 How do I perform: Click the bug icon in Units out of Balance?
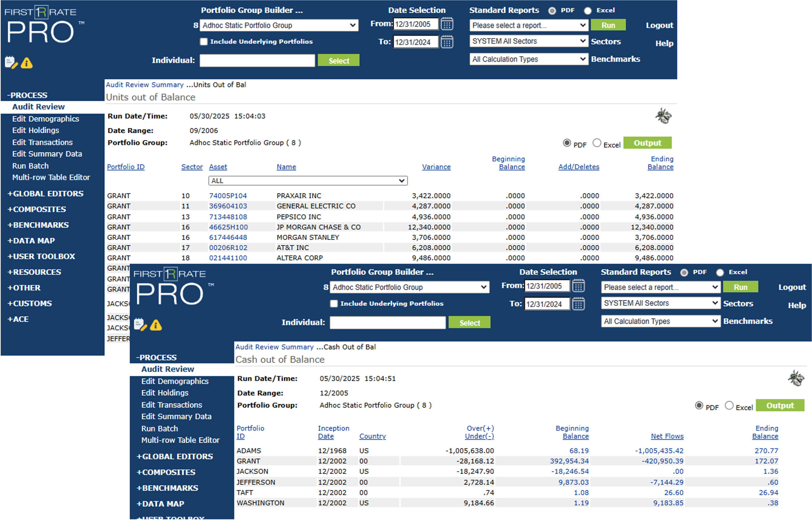[x=663, y=116]
